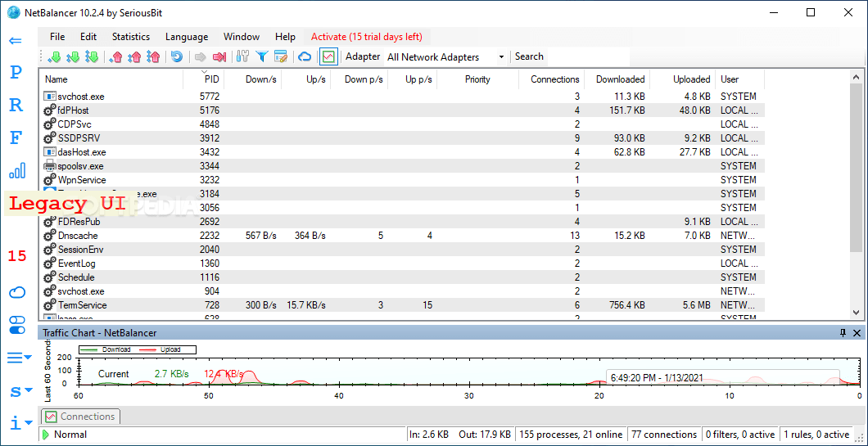Click '1 rules, 0 active' status entry

tap(816, 435)
